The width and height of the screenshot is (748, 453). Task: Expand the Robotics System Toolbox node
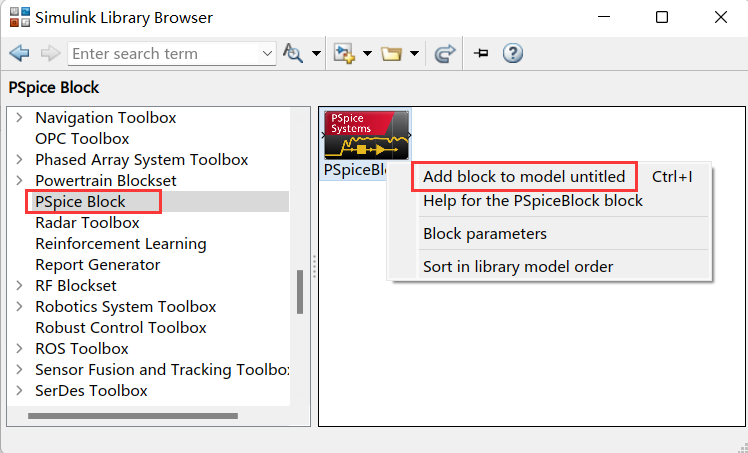coord(19,306)
